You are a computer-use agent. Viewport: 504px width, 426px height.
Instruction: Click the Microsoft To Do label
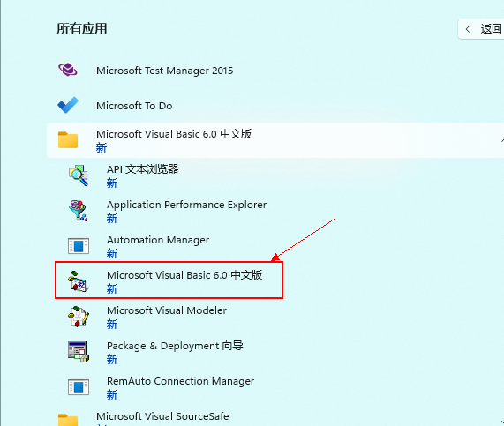coord(134,106)
